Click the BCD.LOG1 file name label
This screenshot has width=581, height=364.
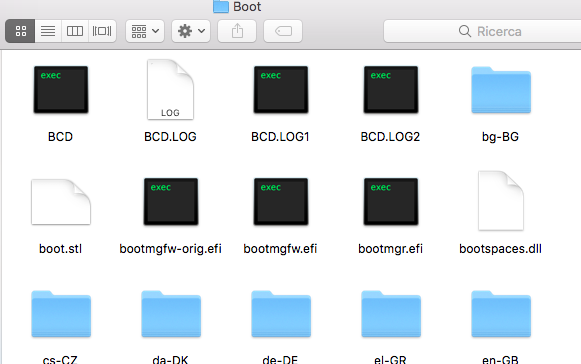pos(280,137)
